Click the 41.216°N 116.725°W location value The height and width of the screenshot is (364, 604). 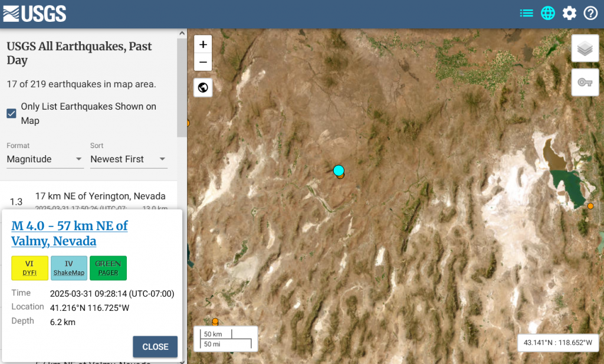click(90, 308)
